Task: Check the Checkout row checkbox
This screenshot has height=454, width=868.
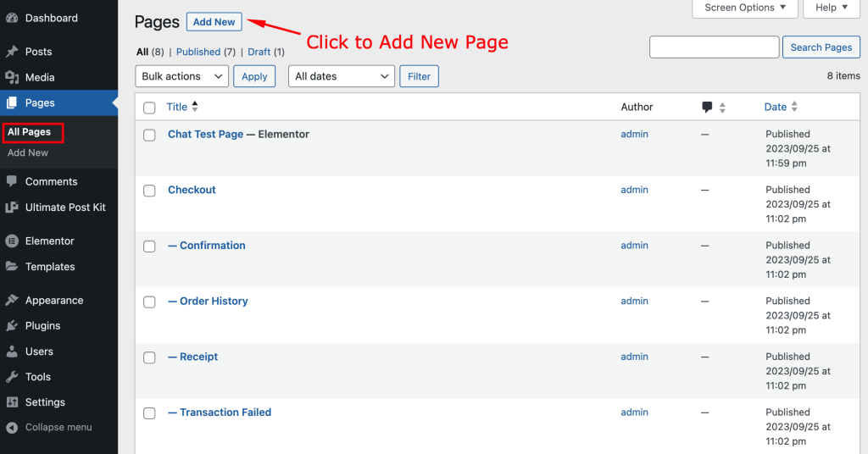Action: point(149,191)
